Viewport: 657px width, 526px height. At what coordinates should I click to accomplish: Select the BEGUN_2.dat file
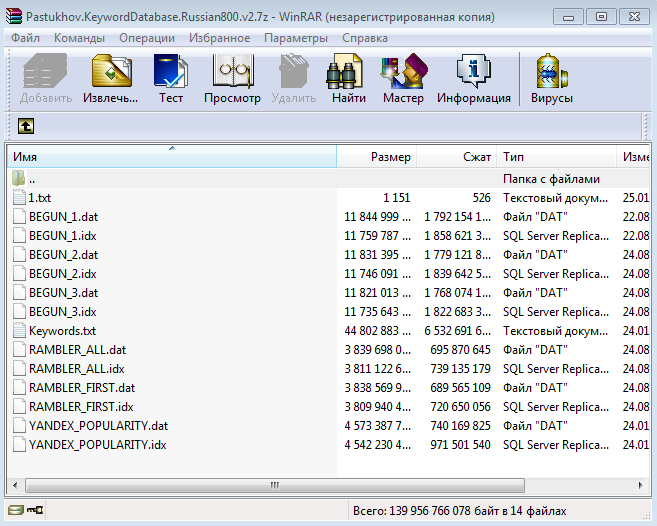63,254
